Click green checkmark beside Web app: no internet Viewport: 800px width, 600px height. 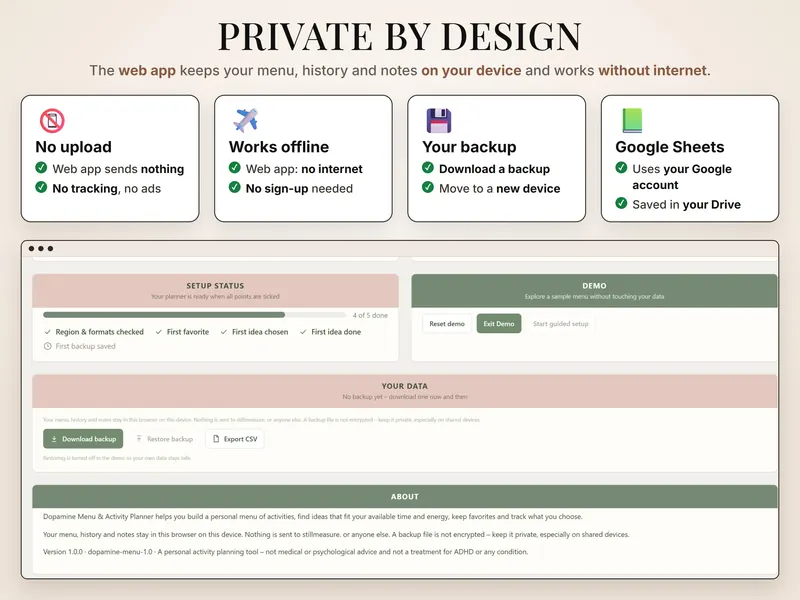pos(235,167)
